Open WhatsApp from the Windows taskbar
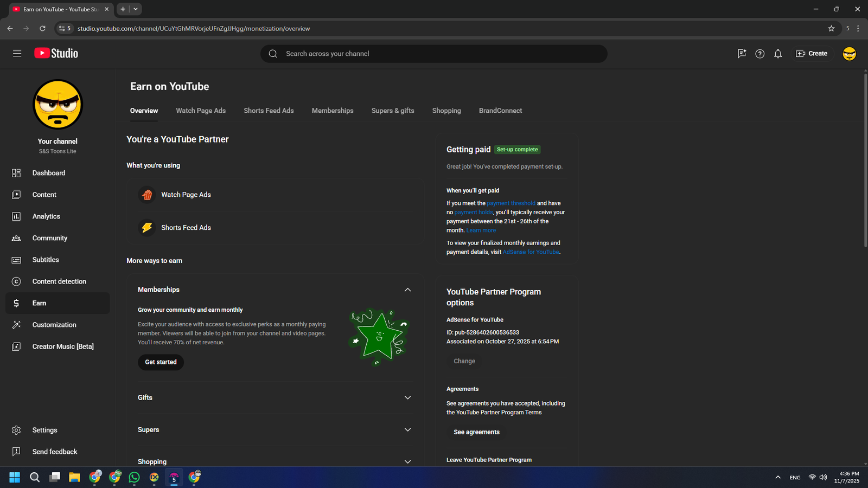 (x=134, y=477)
